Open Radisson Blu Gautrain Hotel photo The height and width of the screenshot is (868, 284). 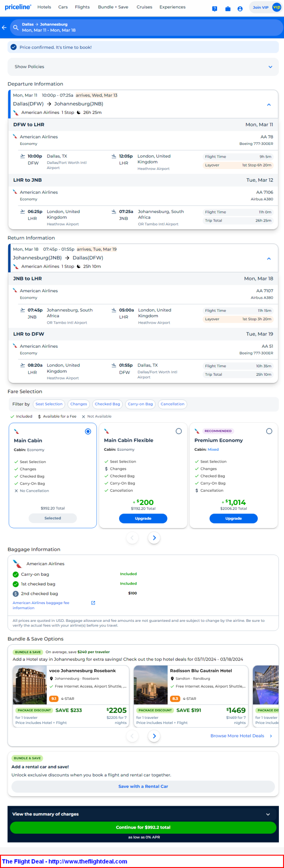click(x=150, y=685)
